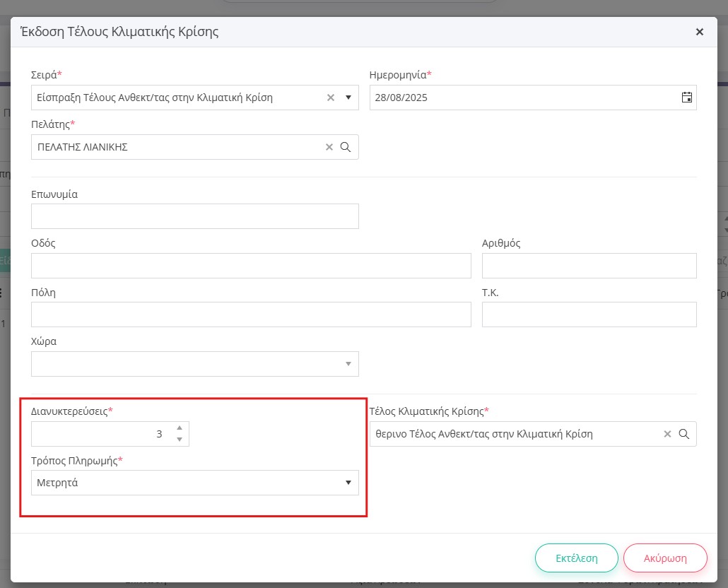Open the calendar date picker icon

click(x=686, y=98)
